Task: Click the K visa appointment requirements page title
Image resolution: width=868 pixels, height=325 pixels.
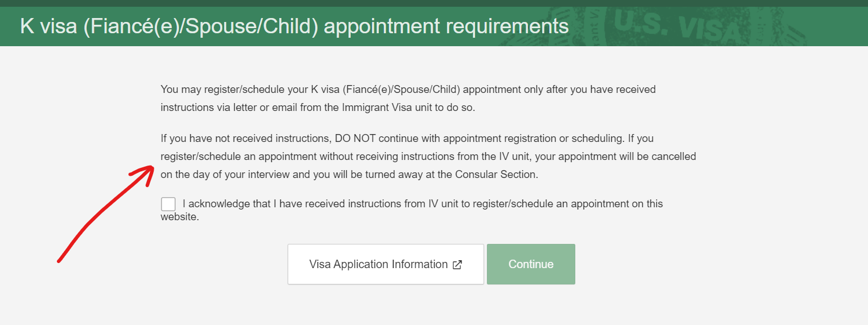Action: (294, 26)
